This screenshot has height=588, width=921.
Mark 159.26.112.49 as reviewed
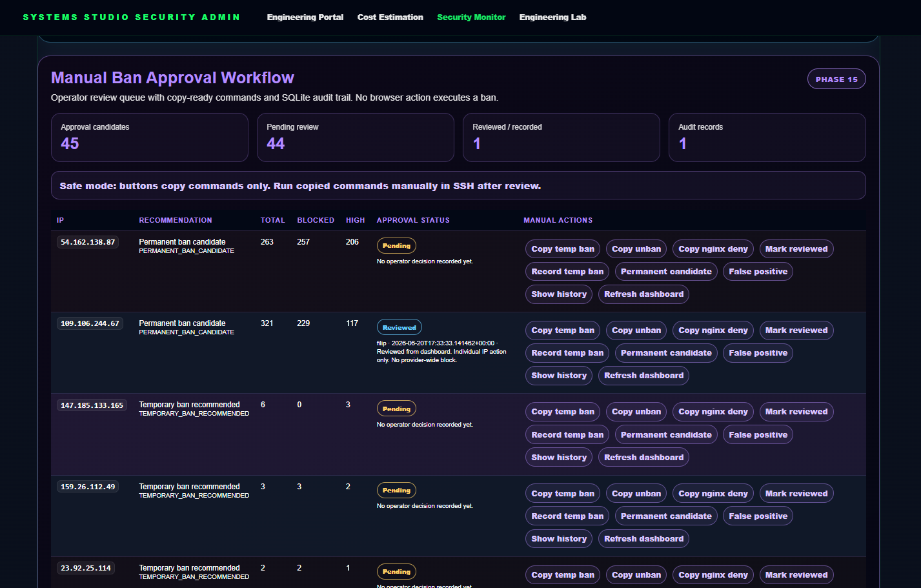point(796,494)
